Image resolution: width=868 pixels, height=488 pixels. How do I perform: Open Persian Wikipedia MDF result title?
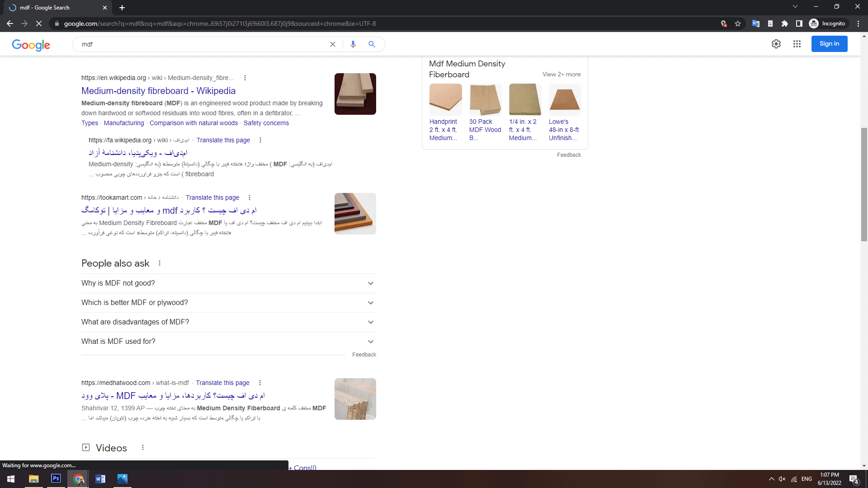tap(138, 153)
